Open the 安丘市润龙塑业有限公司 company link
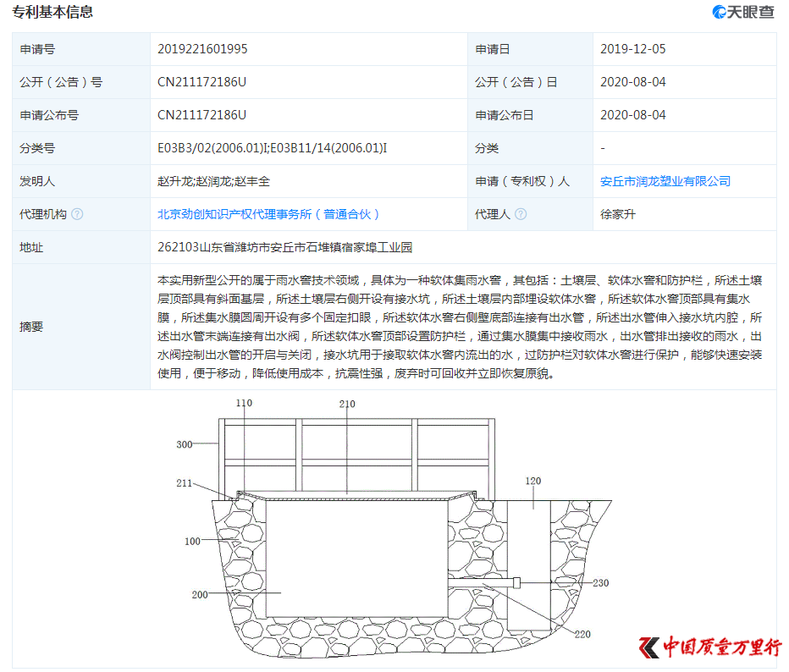 (665, 181)
